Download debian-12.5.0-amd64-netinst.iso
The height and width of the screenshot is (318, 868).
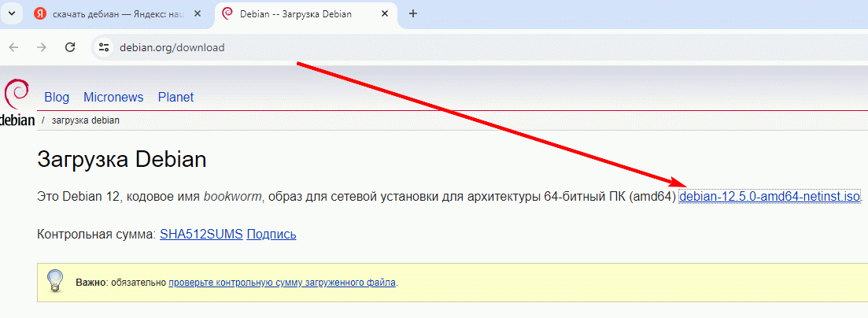click(x=770, y=196)
